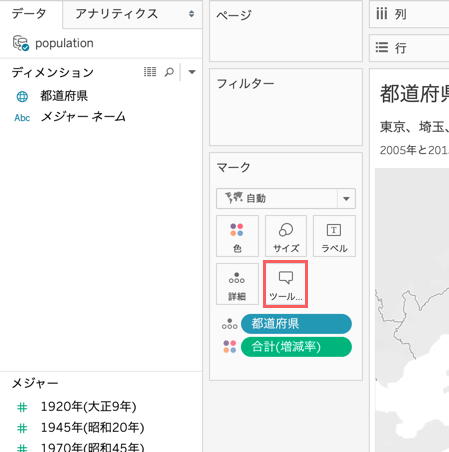This screenshot has width=449, height=452.
Task: Select the population data source name
Action: (x=64, y=43)
